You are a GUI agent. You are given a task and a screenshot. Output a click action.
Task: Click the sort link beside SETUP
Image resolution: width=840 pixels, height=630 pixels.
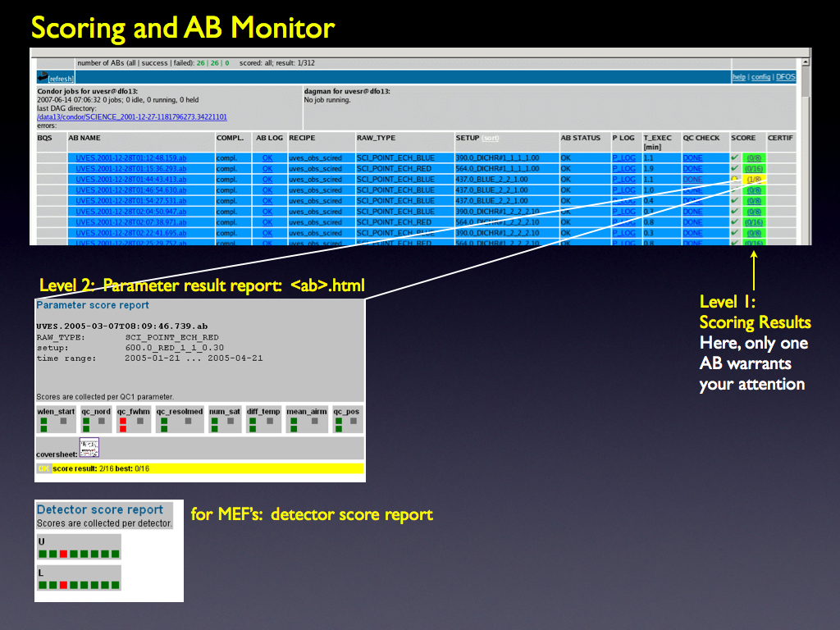pos(491,138)
